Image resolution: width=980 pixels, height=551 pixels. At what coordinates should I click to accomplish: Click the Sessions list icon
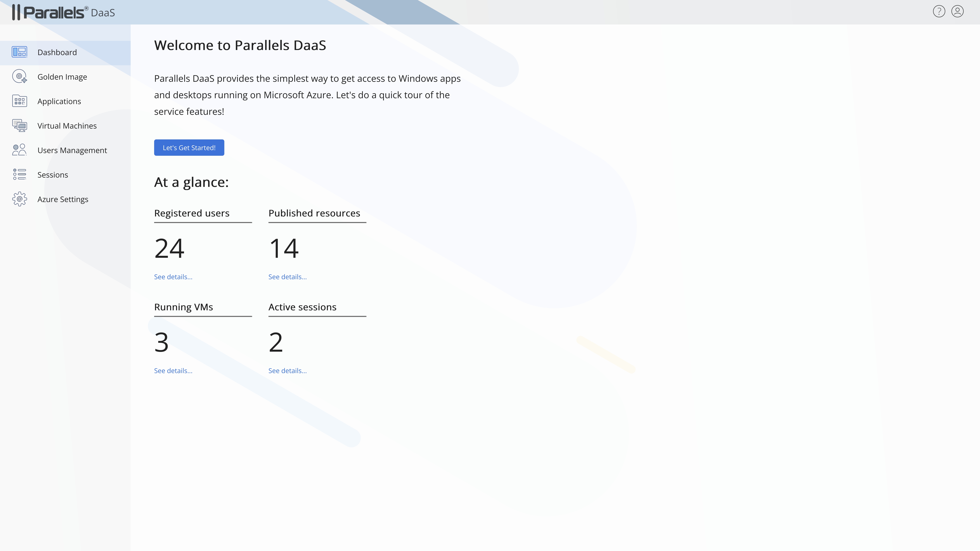click(19, 174)
